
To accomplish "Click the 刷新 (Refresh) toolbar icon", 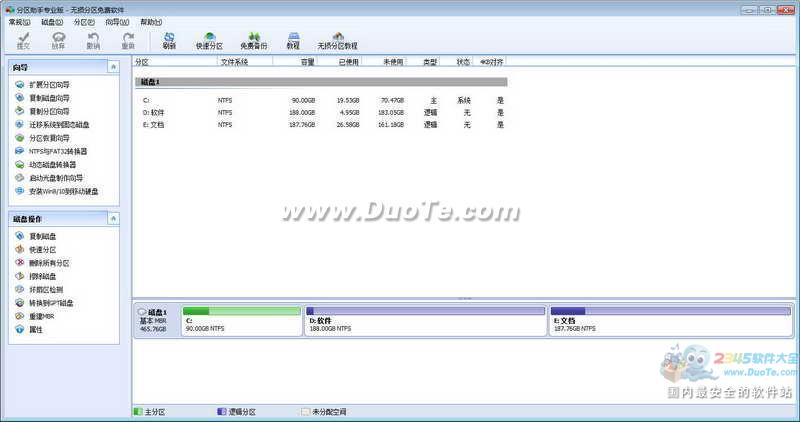I will (169, 40).
